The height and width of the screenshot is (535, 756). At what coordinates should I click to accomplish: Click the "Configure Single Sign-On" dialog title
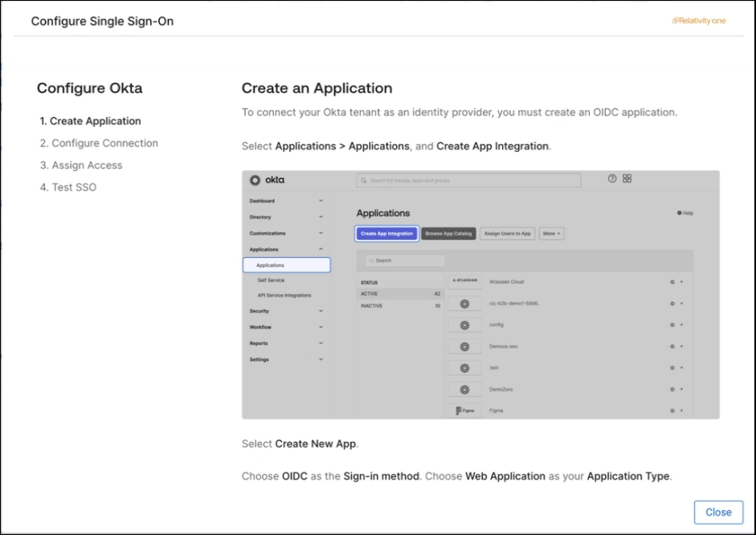pyautogui.click(x=102, y=21)
